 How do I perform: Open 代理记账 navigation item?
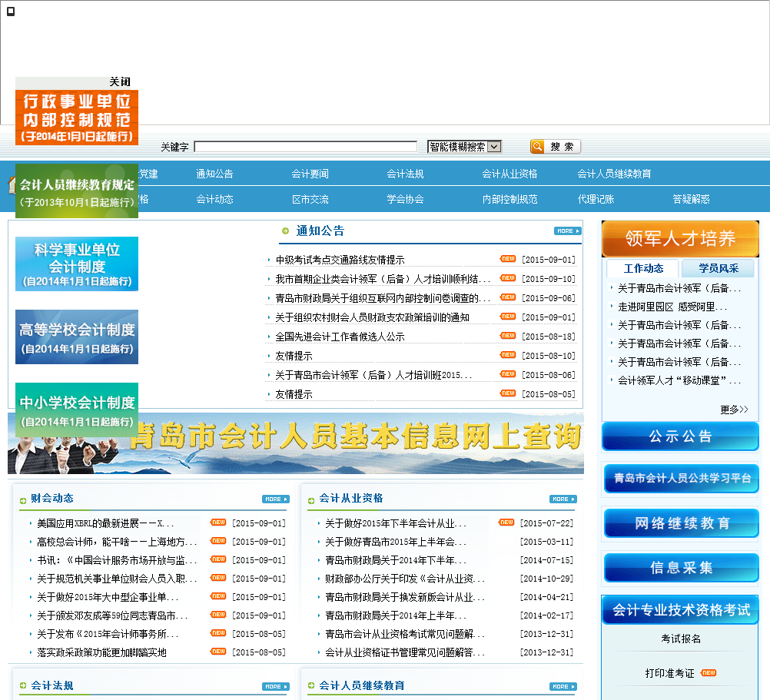click(596, 199)
